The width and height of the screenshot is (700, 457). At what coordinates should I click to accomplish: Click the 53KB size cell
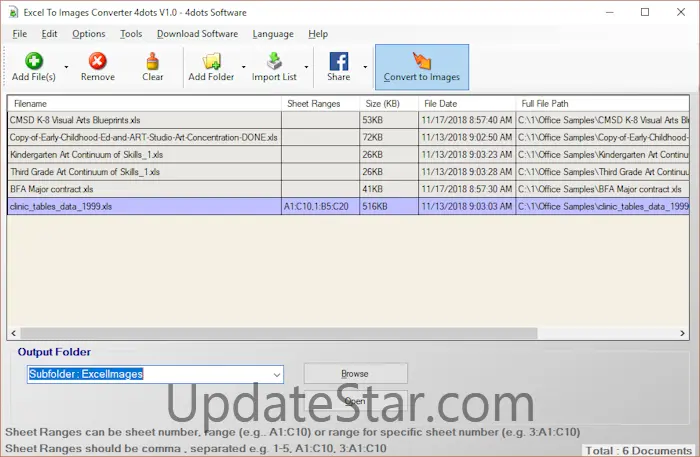[389, 120]
